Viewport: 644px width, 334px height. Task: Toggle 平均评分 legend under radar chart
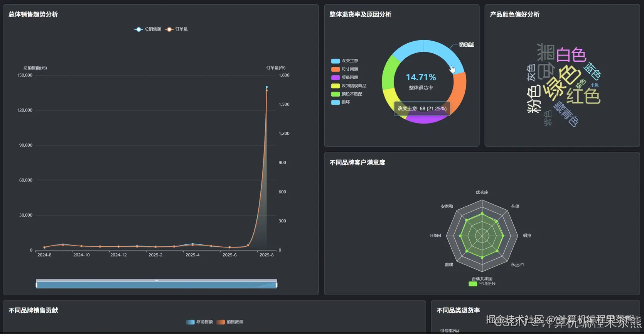click(x=482, y=284)
